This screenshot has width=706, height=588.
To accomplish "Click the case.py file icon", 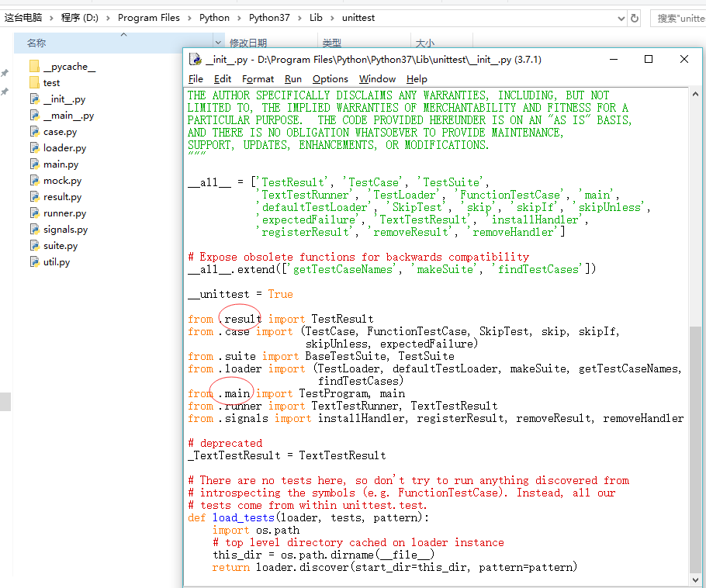I will (33, 132).
